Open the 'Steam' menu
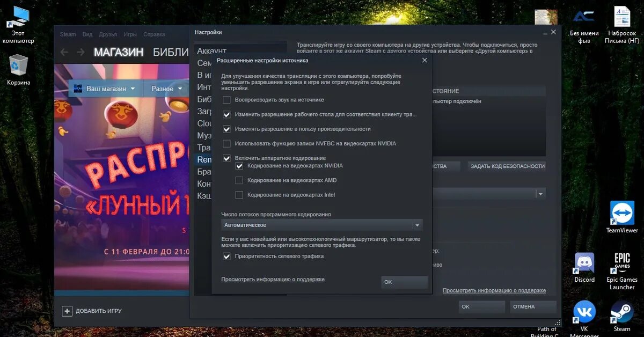644x337 pixels. pos(68,34)
